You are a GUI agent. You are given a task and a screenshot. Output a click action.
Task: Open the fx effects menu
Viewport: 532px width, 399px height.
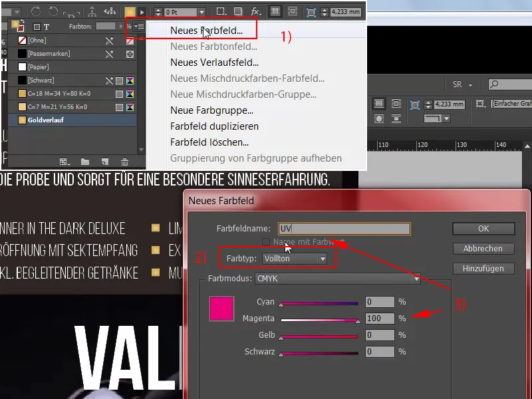pyautogui.click(x=255, y=11)
